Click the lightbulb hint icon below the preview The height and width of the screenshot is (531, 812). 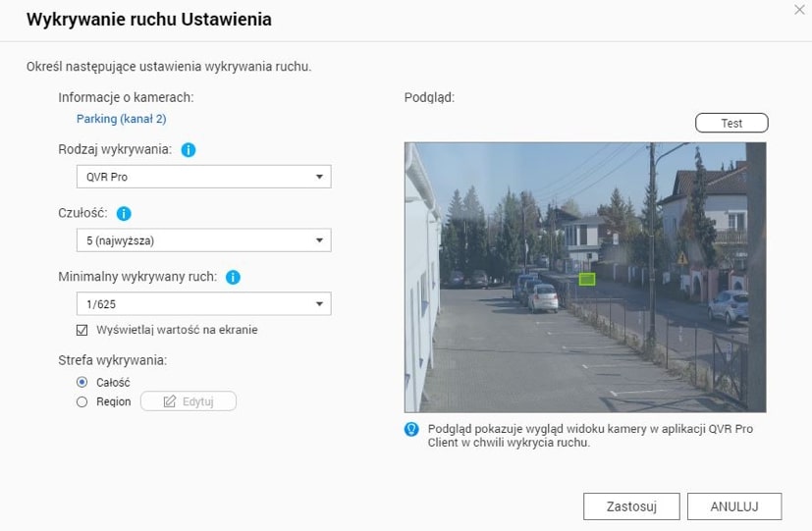[x=412, y=430]
